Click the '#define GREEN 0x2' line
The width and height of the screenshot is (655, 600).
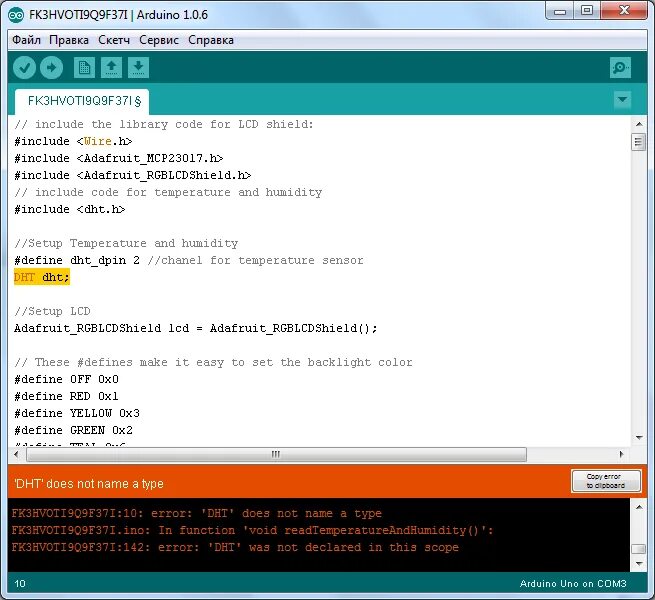pos(73,431)
